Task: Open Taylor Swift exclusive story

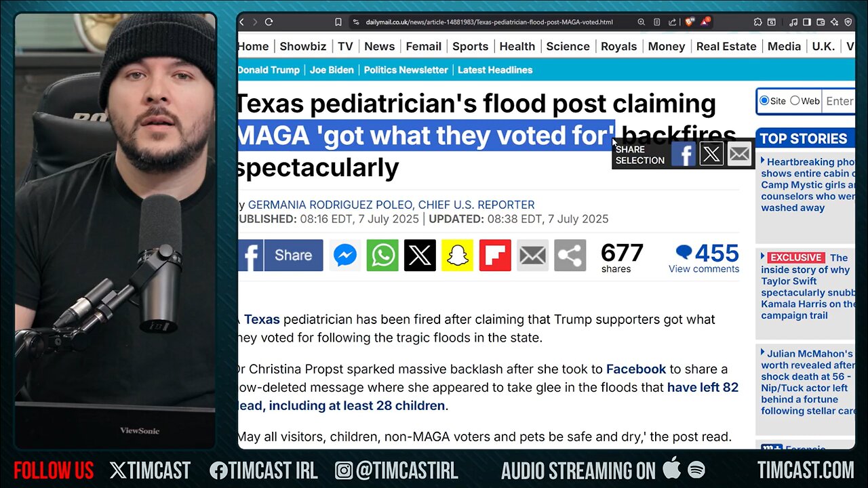Action: click(808, 286)
